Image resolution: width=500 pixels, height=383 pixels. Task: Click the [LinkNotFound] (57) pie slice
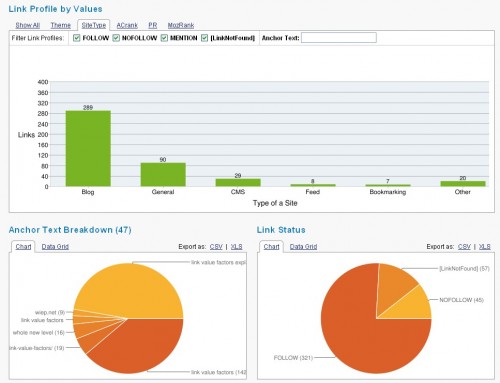click(394, 285)
